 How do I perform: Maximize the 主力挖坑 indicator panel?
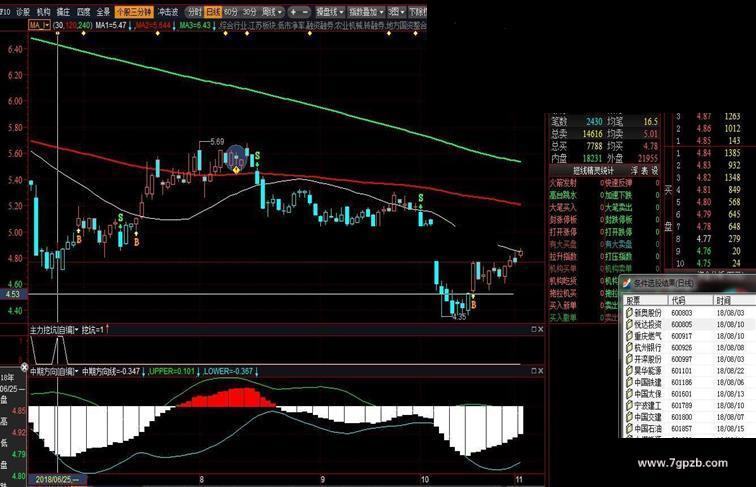(x=534, y=329)
